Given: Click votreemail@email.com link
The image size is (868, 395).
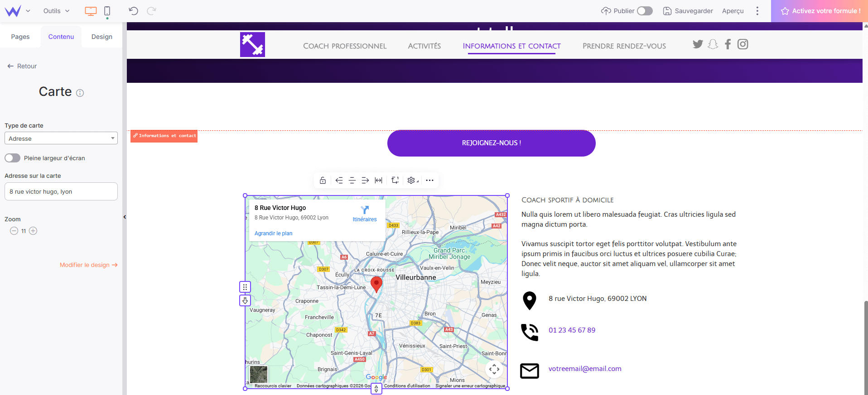Looking at the screenshot, I should pos(585,369).
